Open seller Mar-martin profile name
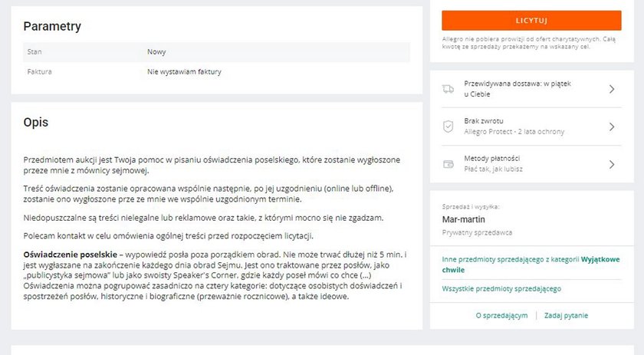Viewport: 644px width, 355px height. (x=463, y=219)
